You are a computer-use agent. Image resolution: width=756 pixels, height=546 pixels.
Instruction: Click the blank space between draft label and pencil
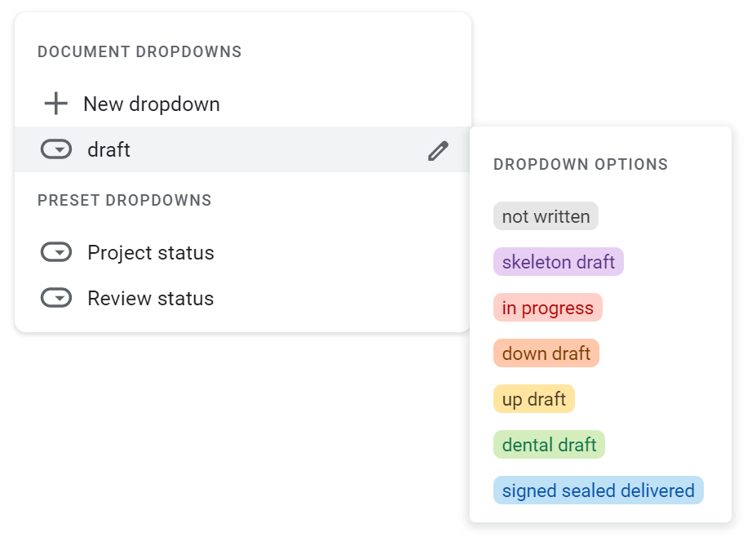tap(279, 150)
